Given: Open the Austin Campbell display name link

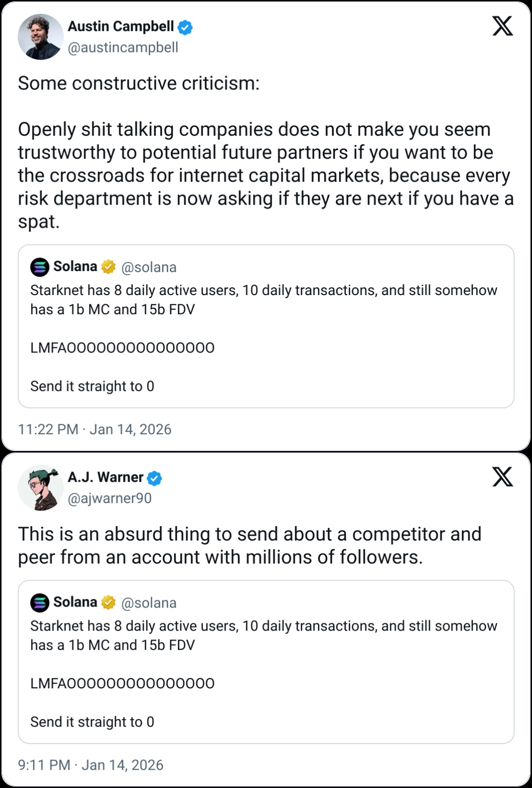Looking at the screenshot, I should click(121, 26).
